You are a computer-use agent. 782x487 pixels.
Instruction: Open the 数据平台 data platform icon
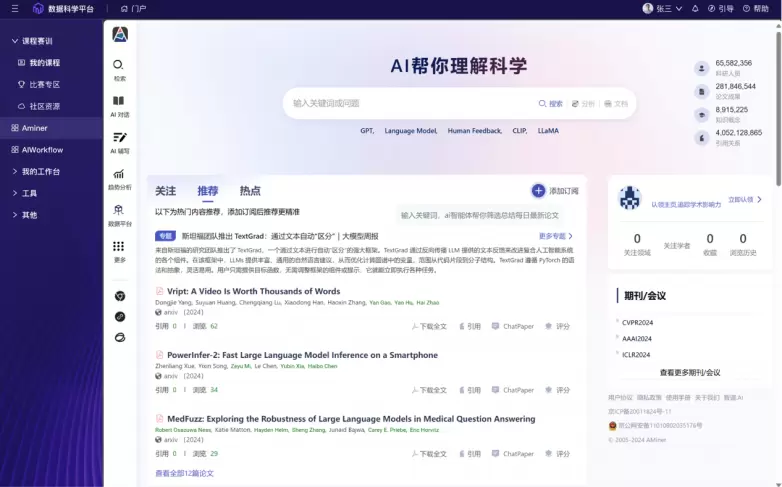pyautogui.click(x=119, y=210)
